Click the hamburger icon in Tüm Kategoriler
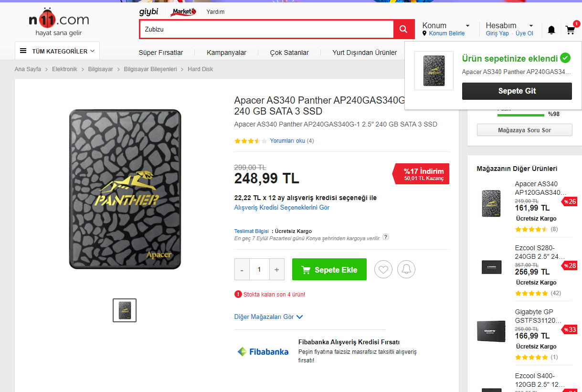The image size is (582, 392). [x=23, y=51]
